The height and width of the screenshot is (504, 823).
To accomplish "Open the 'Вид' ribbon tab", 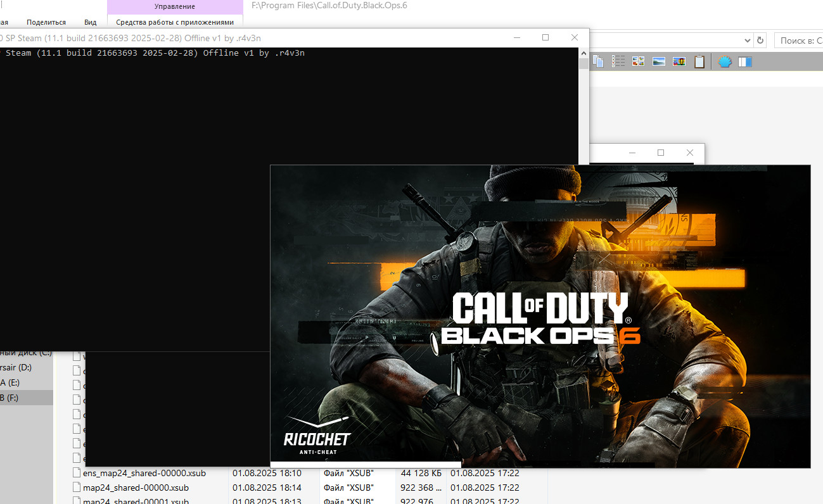I will click(91, 22).
